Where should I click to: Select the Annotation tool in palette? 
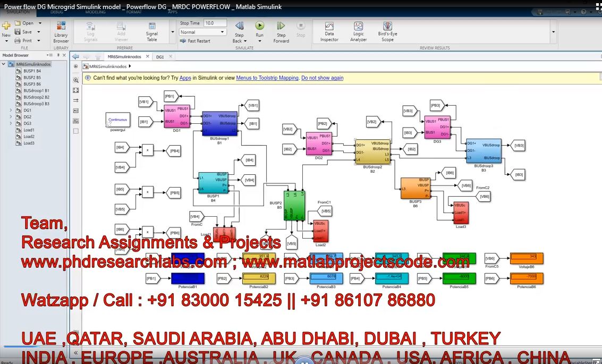pos(75,111)
